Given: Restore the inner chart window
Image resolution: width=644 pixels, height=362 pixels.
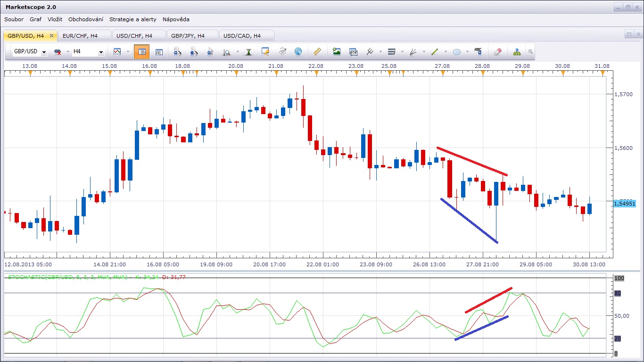Looking at the screenshot, I should (629, 34).
